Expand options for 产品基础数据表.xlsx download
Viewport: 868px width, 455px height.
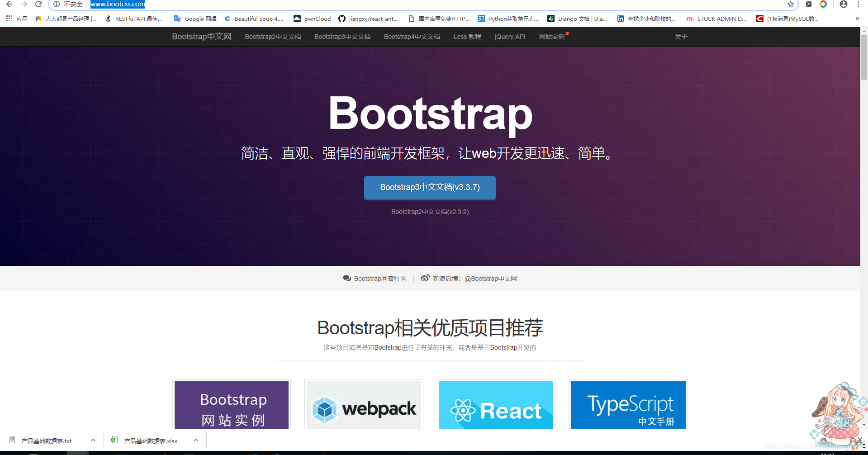point(196,440)
